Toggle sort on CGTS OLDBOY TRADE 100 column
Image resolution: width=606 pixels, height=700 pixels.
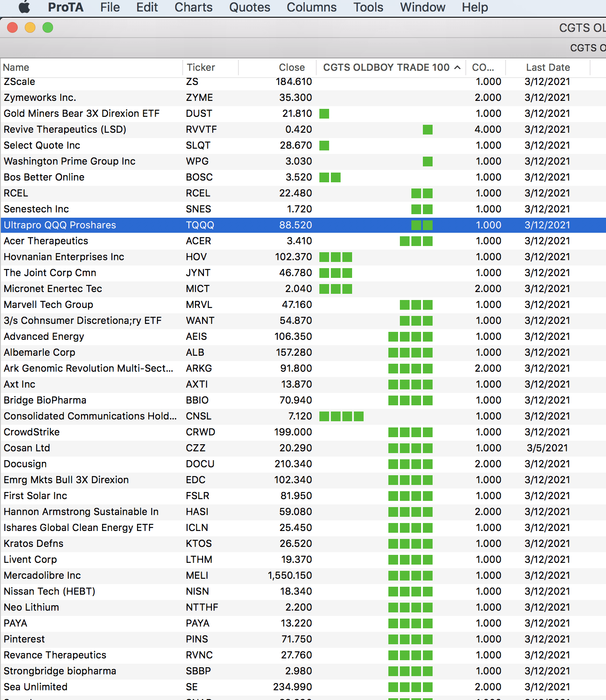coord(386,67)
